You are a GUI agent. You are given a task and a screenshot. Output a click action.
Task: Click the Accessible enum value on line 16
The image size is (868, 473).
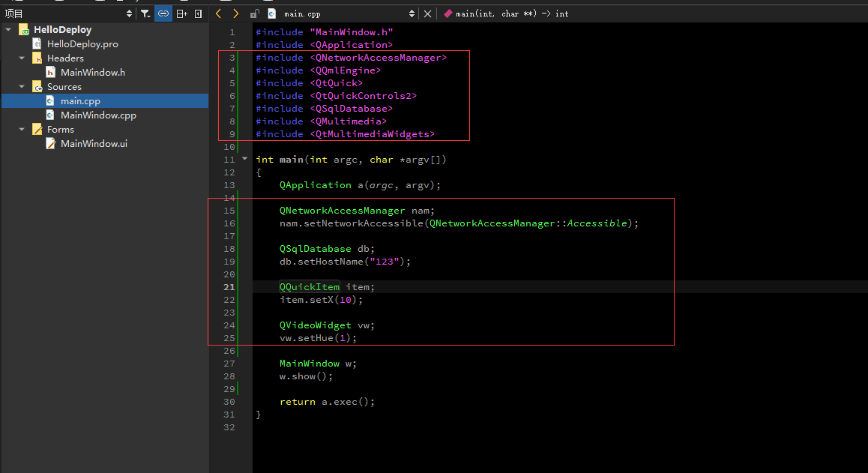[597, 223]
